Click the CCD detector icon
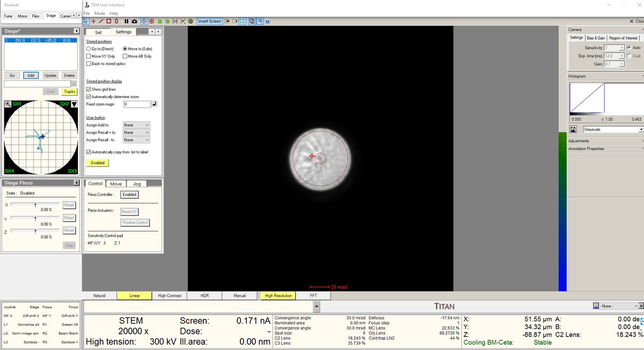Viewport: 644px width, 350px height. [174, 21]
